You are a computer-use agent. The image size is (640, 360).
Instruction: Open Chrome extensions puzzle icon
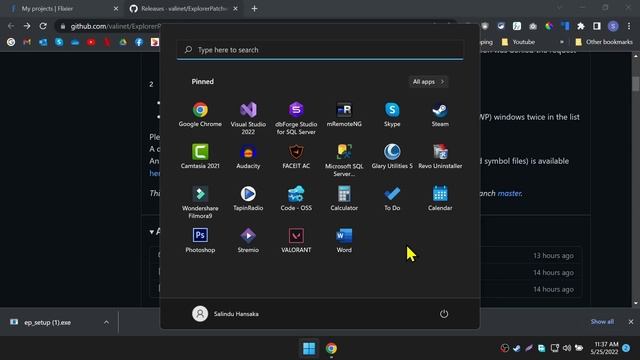[580, 26]
